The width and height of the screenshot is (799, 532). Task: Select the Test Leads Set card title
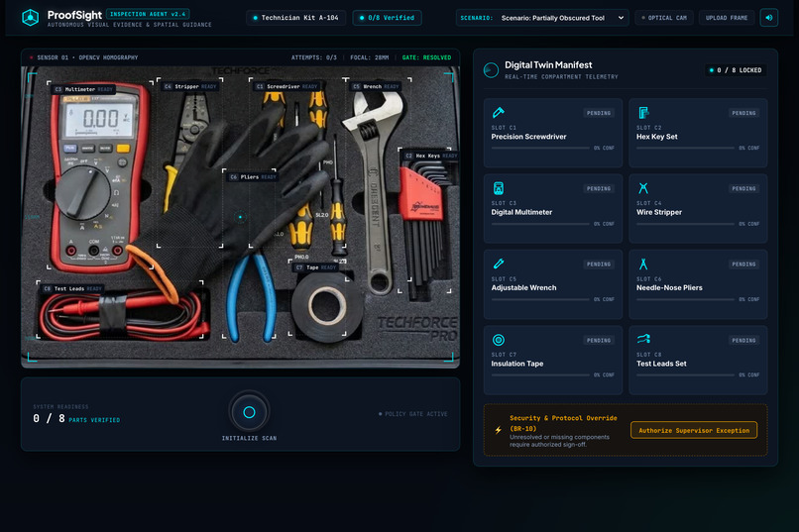pos(661,364)
